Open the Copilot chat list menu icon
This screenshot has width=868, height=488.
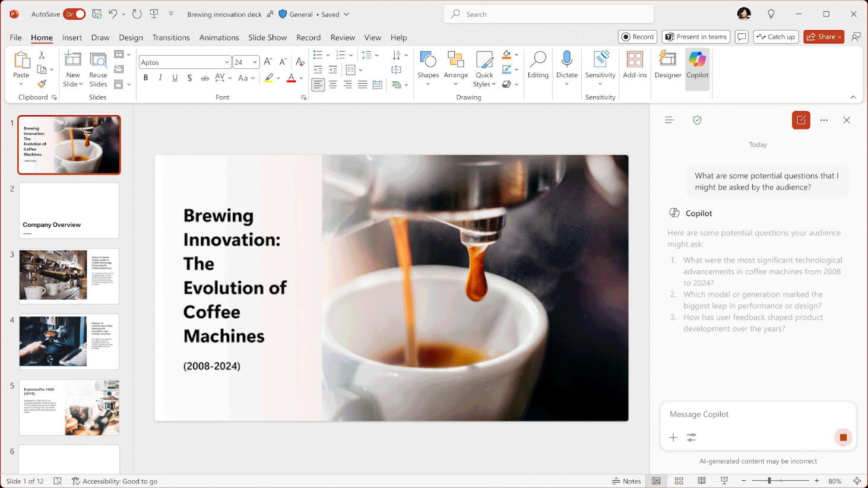coord(669,120)
